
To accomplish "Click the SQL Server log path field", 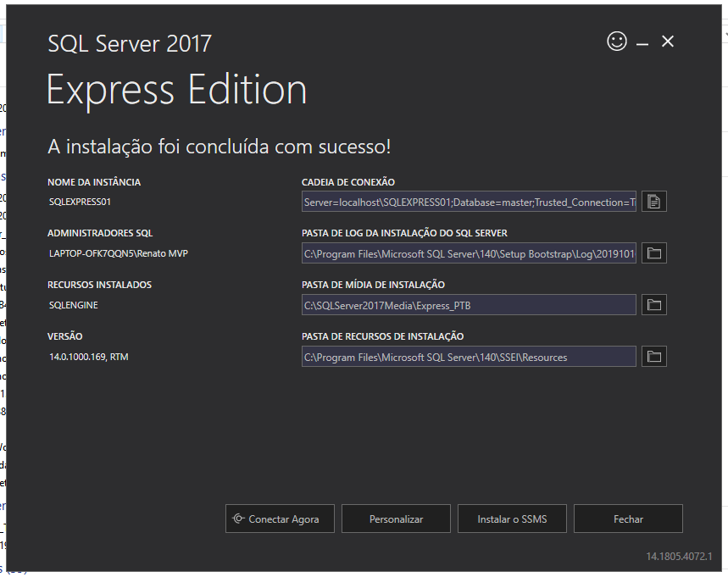I will click(x=469, y=252).
